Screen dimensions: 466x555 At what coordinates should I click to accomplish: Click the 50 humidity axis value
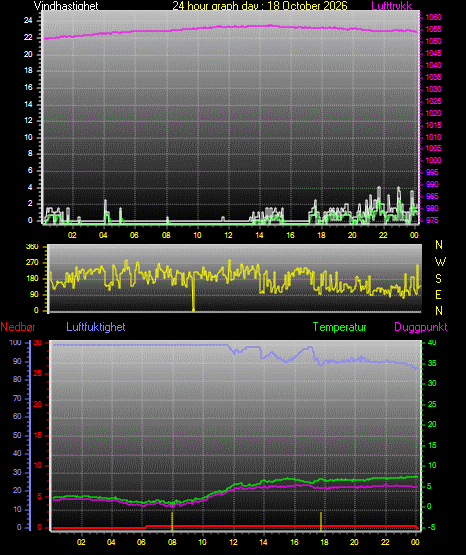tap(17, 435)
